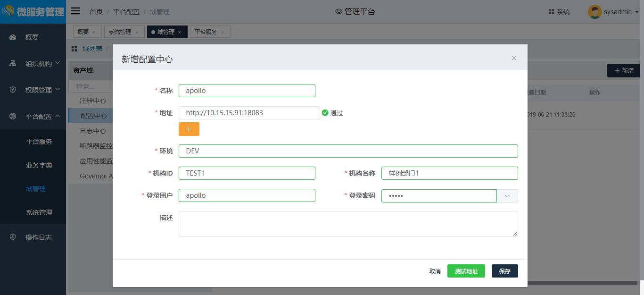
Task: Close the dialog with the X icon
Action: click(x=514, y=58)
